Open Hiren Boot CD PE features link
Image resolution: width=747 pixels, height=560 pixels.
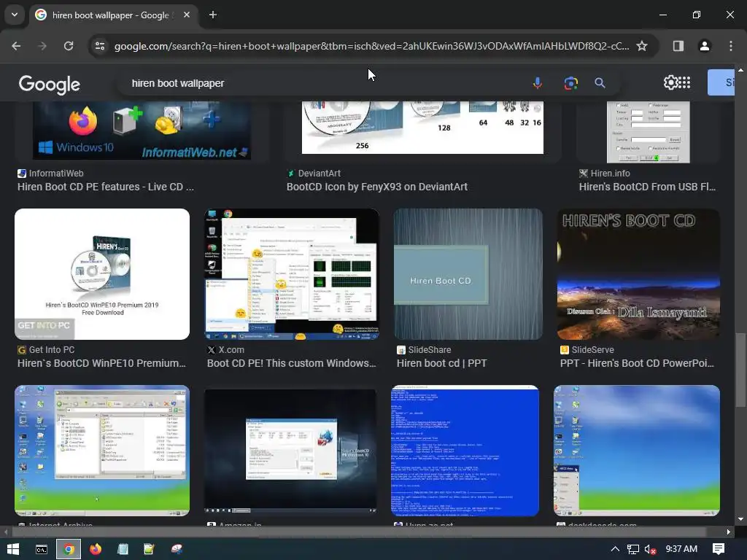pyautogui.click(x=106, y=187)
